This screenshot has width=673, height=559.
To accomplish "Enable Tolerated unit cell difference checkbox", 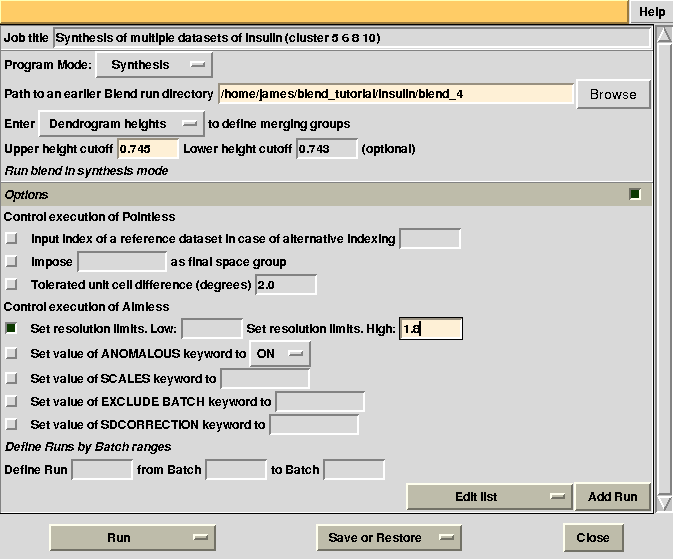I will coord(12,285).
